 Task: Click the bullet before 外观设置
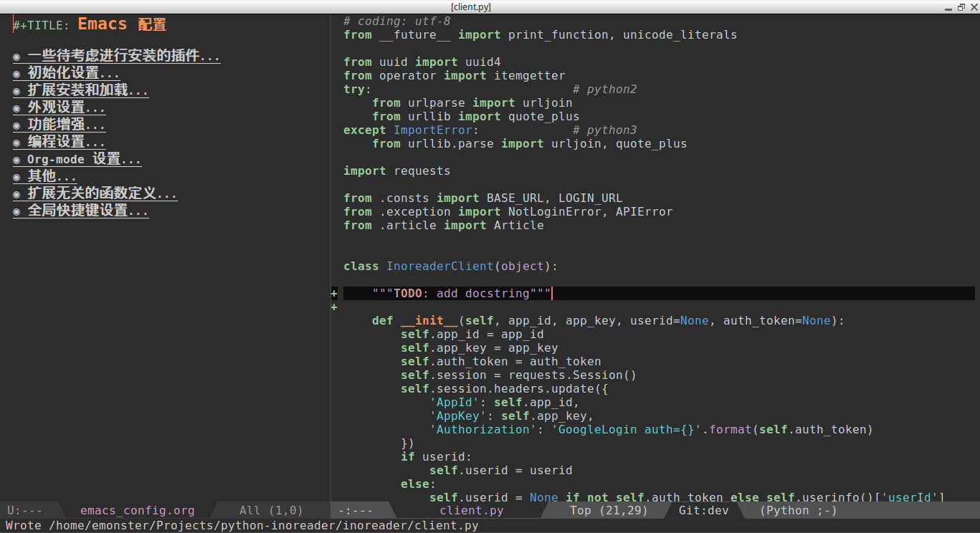[x=16, y=108]
